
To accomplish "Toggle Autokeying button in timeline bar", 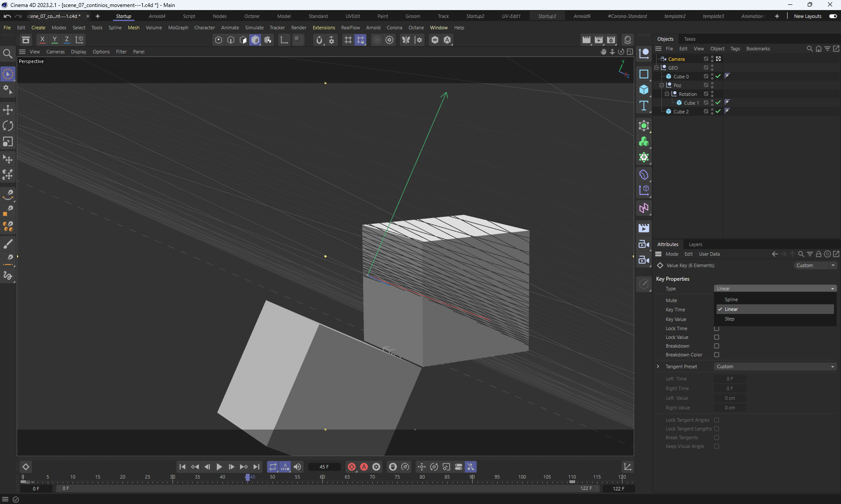I will tap(364, 467).
